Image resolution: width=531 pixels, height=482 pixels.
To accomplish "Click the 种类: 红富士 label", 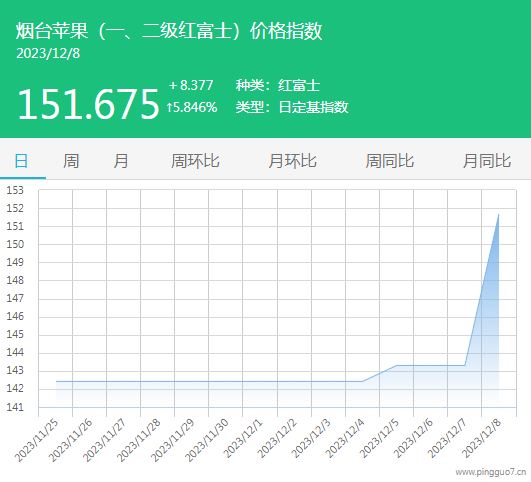I will tap(278, 85).
